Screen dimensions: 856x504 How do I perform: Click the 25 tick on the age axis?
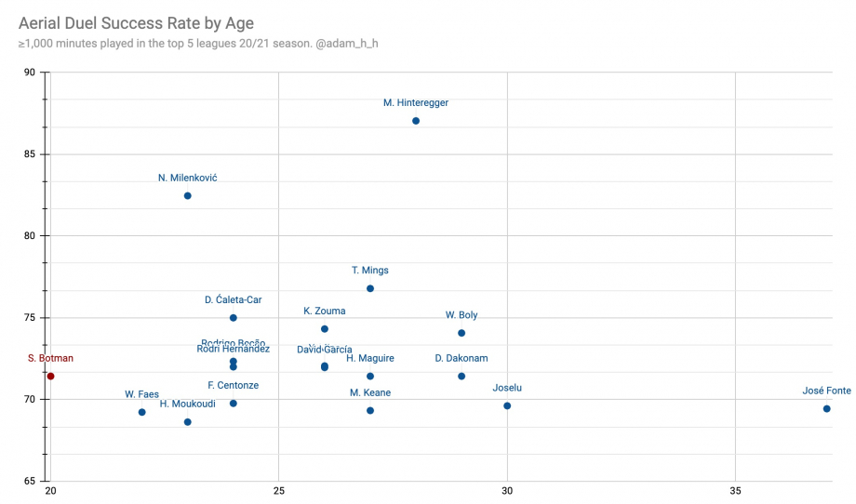coord(278,491)
